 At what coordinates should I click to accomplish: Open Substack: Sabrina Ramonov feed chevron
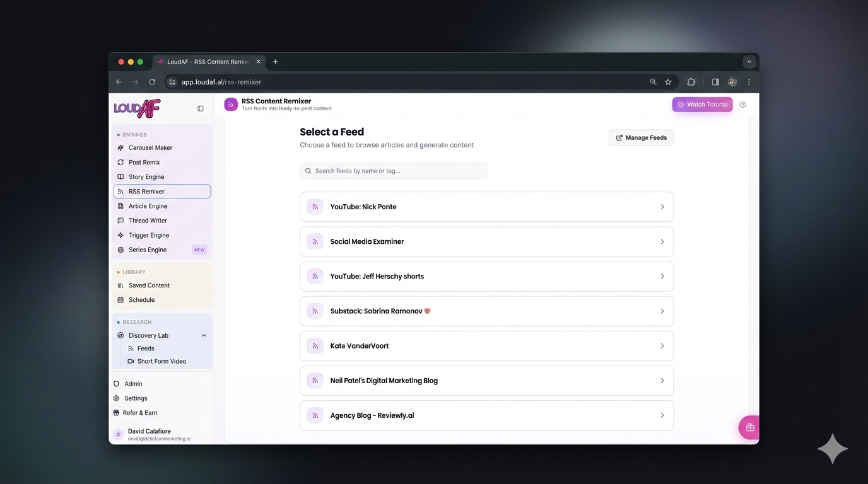[662, 311]
